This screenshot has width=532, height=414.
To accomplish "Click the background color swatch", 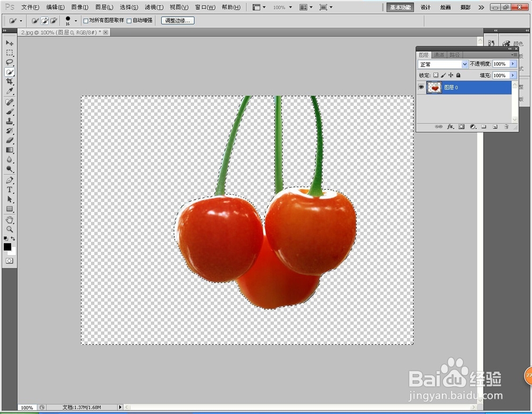I will click(x=13, y=252).
